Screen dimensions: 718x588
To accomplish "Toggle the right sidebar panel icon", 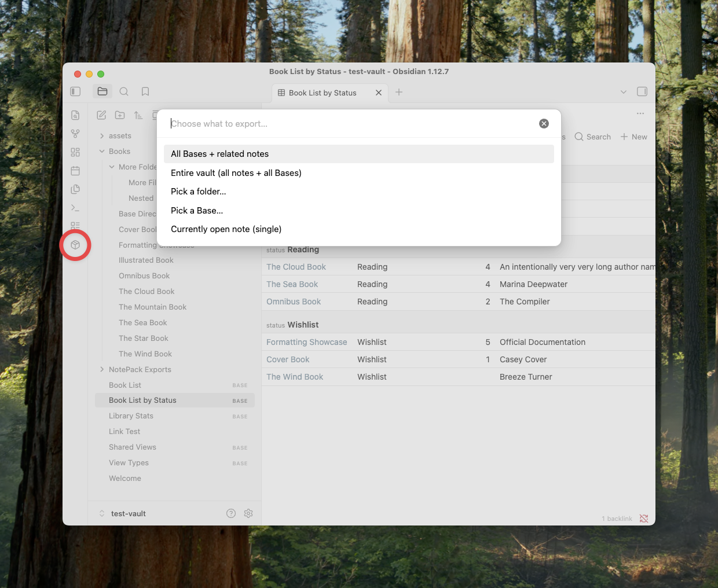I will 642,91.
